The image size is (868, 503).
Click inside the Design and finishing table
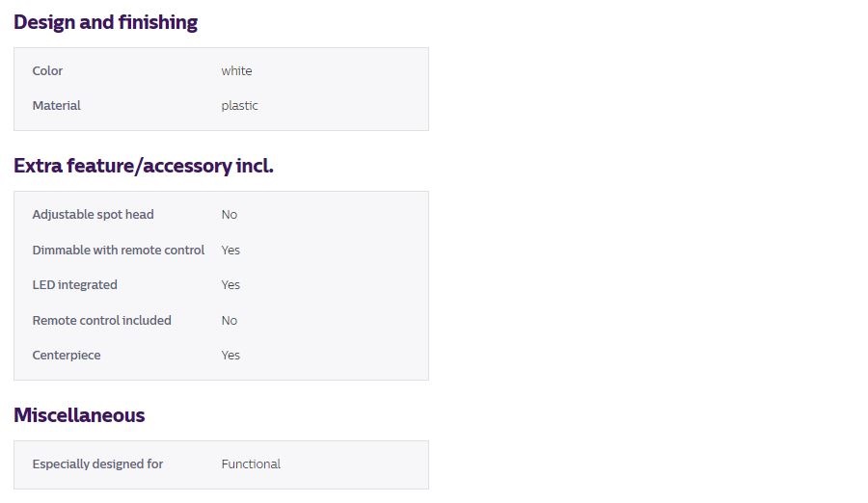pyautogui.click(x=221, y=89)
